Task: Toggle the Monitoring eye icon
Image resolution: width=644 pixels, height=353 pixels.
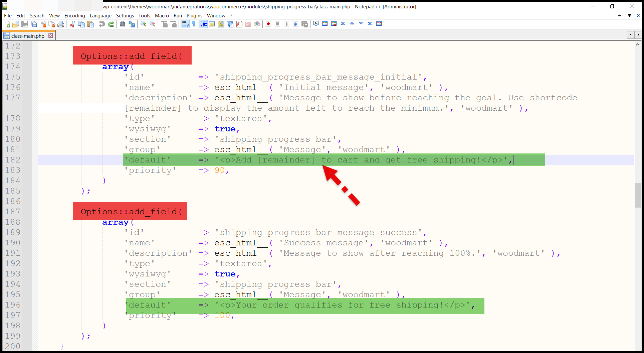Action: [x=257, y=24]
